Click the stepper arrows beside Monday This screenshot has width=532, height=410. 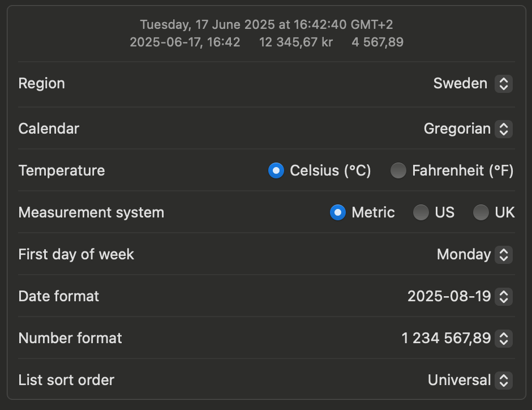(504, 255)
